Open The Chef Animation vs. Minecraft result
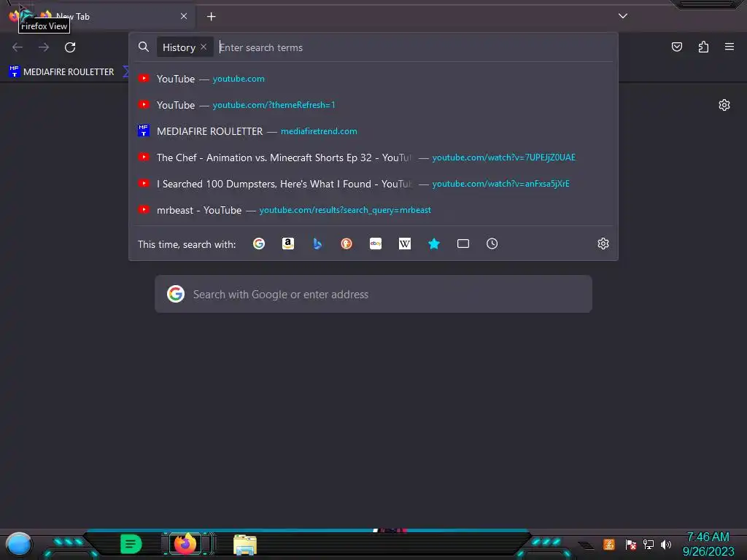 point(373,157)
